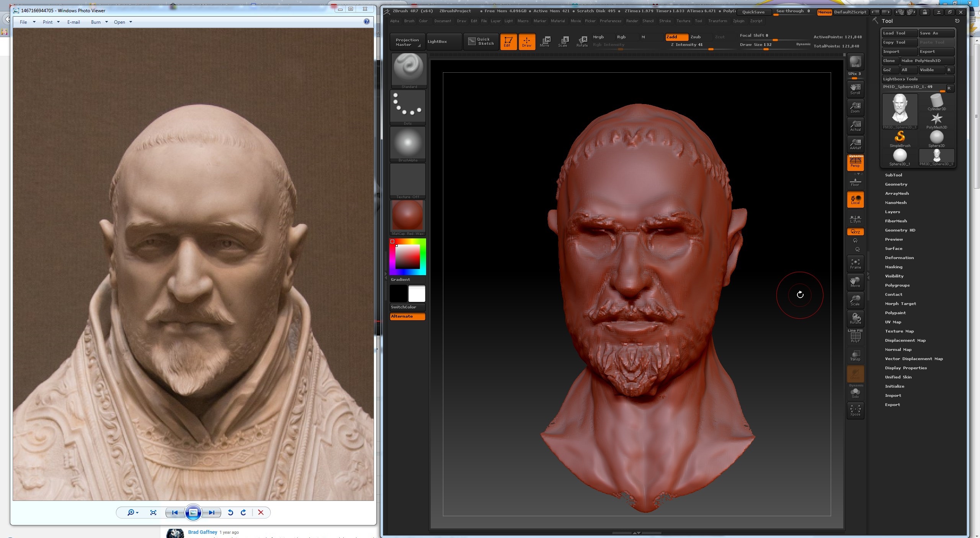Click the white secondary color swatch

coord(416,294)
